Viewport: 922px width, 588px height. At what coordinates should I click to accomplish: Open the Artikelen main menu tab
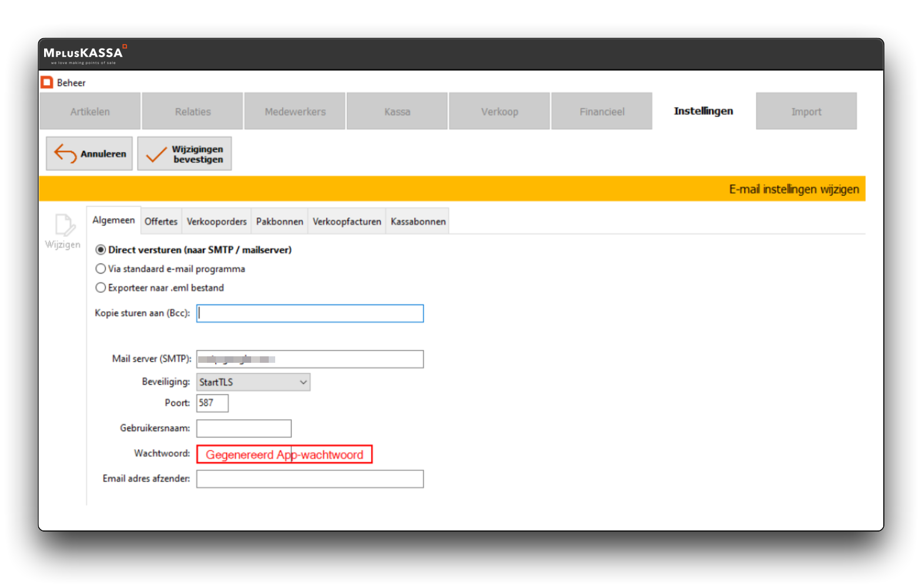pyautogui.click(x=90, y=112)
